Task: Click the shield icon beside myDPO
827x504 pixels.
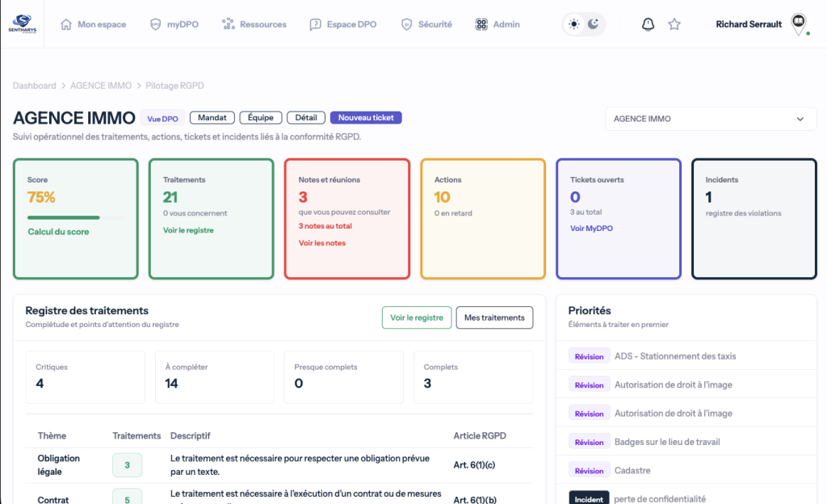Action: 156,24
